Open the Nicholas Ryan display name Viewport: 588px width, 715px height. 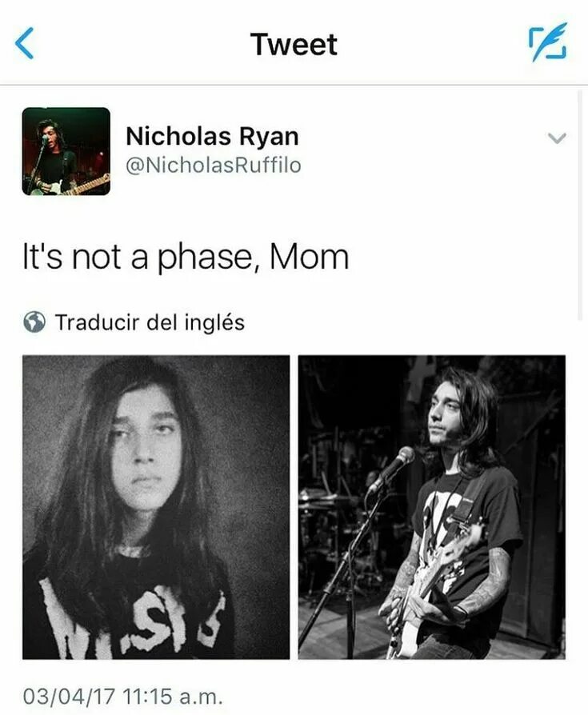[212, 136]
